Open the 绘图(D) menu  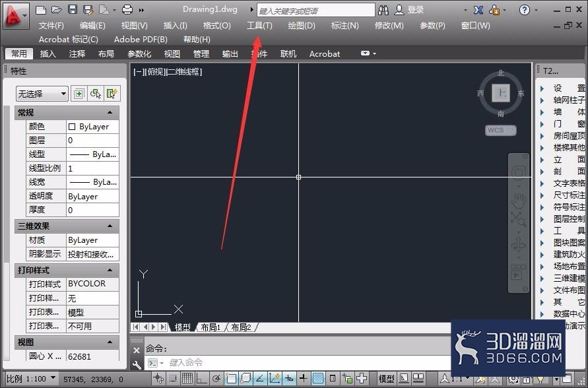302,26
